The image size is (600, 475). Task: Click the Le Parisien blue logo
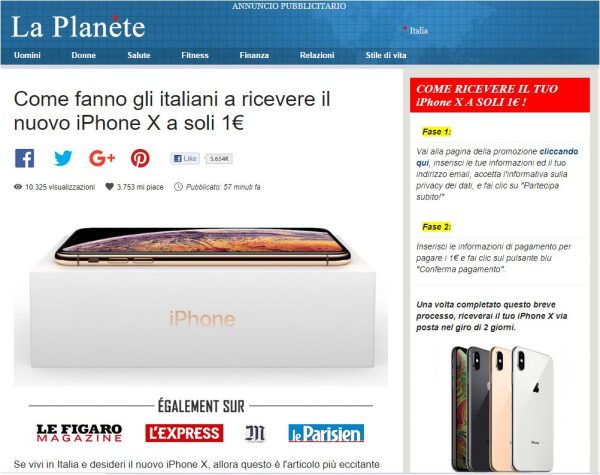[x=326, y=433]
